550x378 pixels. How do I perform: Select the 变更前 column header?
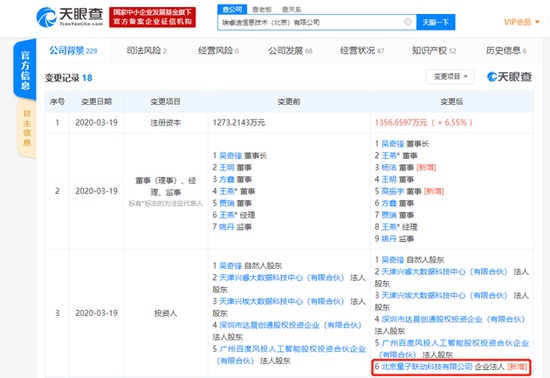[289, 102]
